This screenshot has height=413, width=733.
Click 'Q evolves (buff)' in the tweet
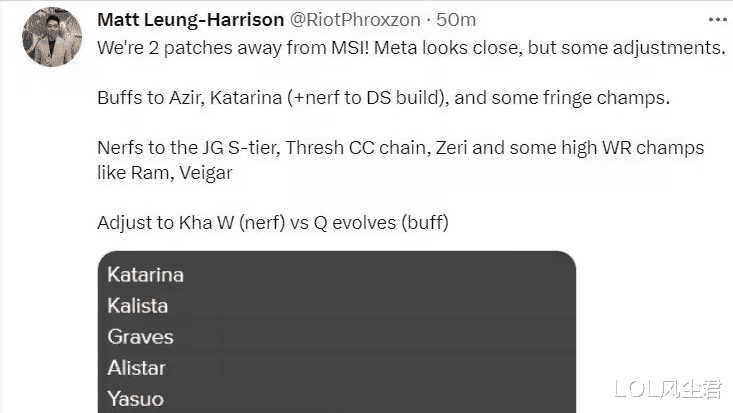(381, 223)
